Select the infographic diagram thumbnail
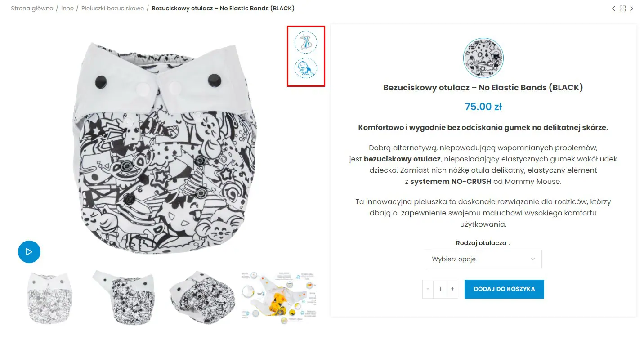Screen dimensions: 644x340 click(279, 297)
